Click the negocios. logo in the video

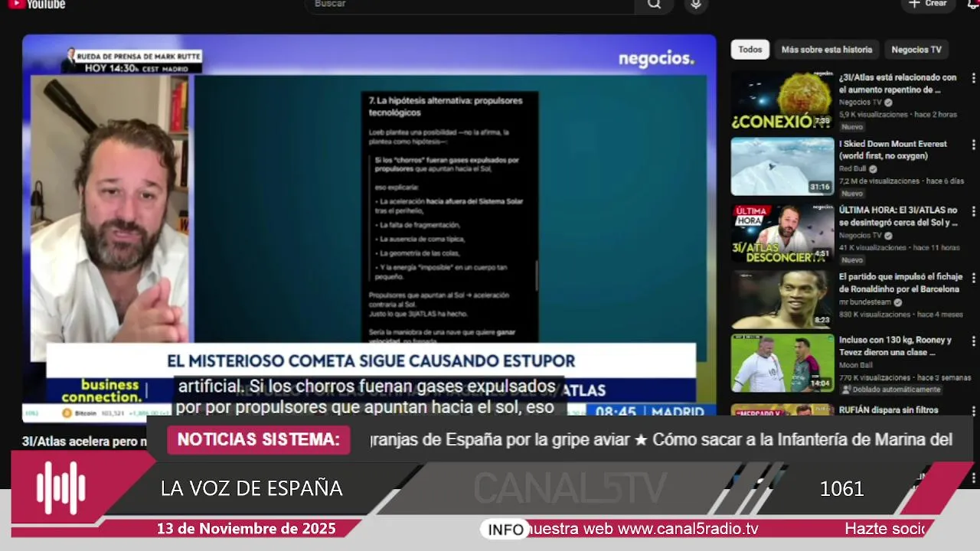click(655, 58)
